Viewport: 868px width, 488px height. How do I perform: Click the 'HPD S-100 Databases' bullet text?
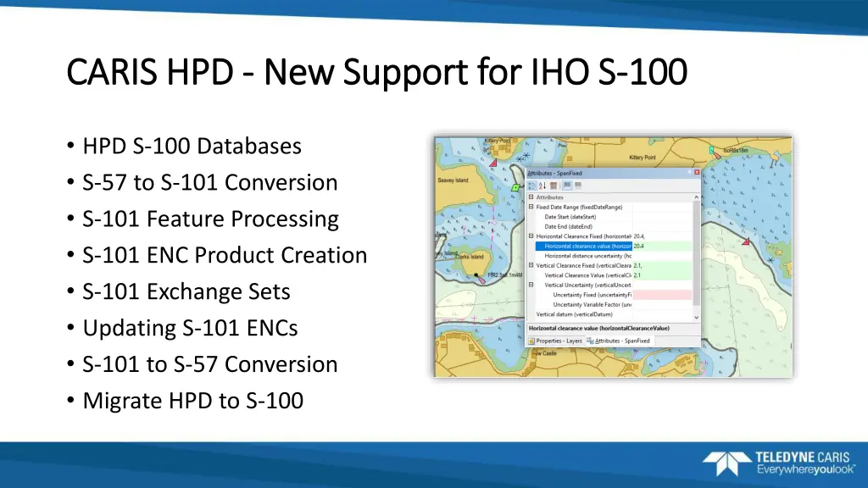192,146
